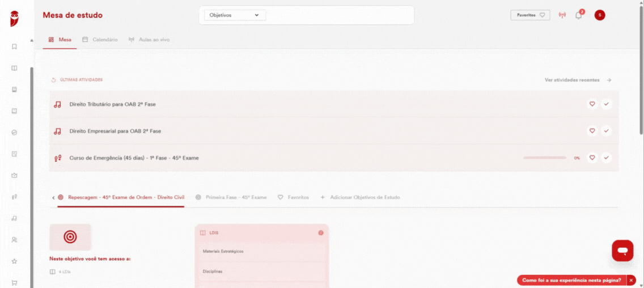Click Adicionar Objetivos de Estudo
This screenshot has height=288, width=644.
[x=360, y=198]
